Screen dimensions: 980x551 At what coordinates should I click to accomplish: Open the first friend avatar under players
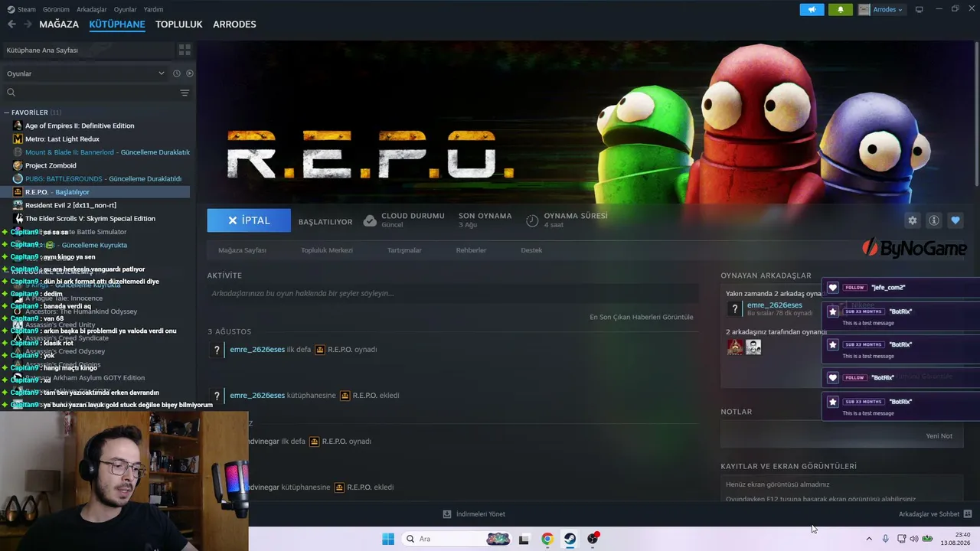tap(735, 347)
